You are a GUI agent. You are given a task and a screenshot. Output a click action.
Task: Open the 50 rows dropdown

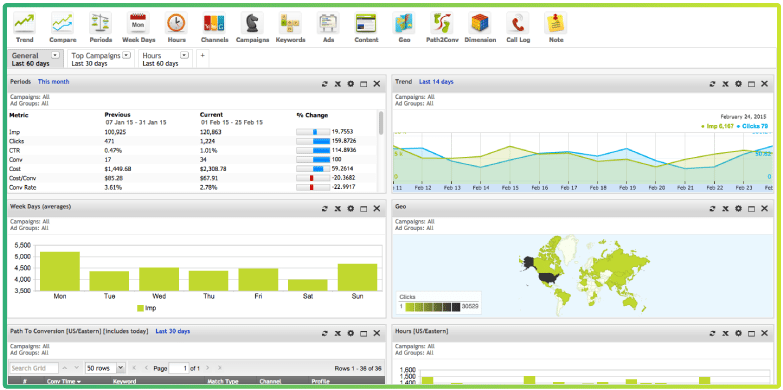click(105, 368)
